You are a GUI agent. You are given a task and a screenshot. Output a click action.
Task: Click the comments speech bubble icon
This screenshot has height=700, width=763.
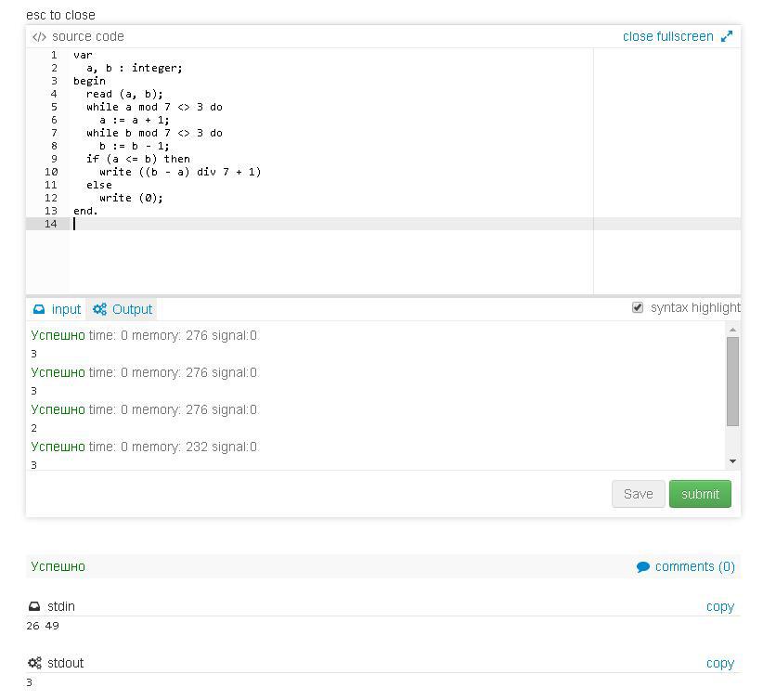click(643, 566)
